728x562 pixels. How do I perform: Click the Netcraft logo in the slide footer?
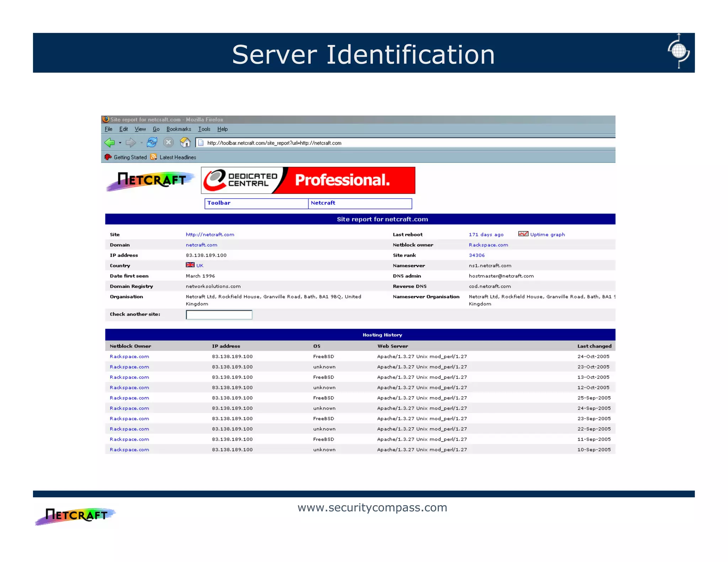pos(75,516)
